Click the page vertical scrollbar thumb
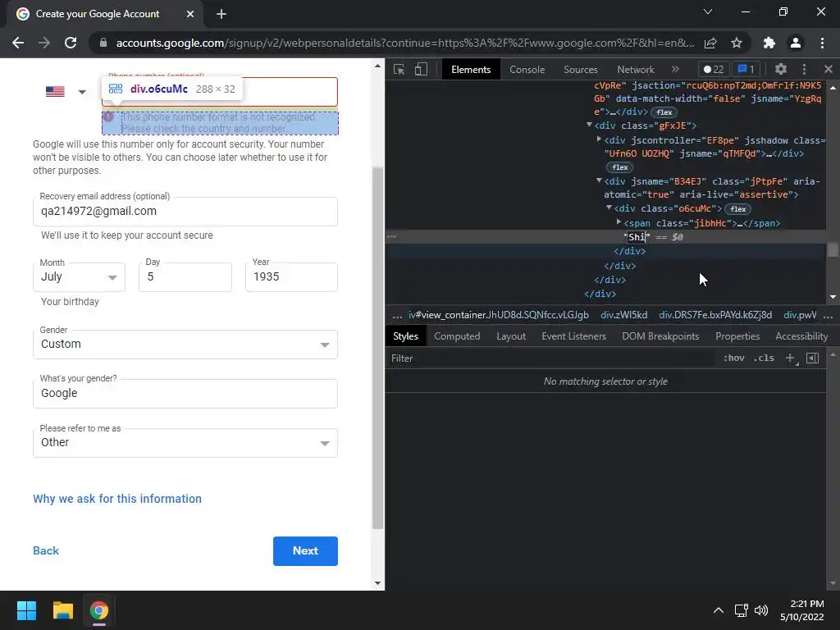This screenshot has height=630, width=840. [x=377, y=348]
